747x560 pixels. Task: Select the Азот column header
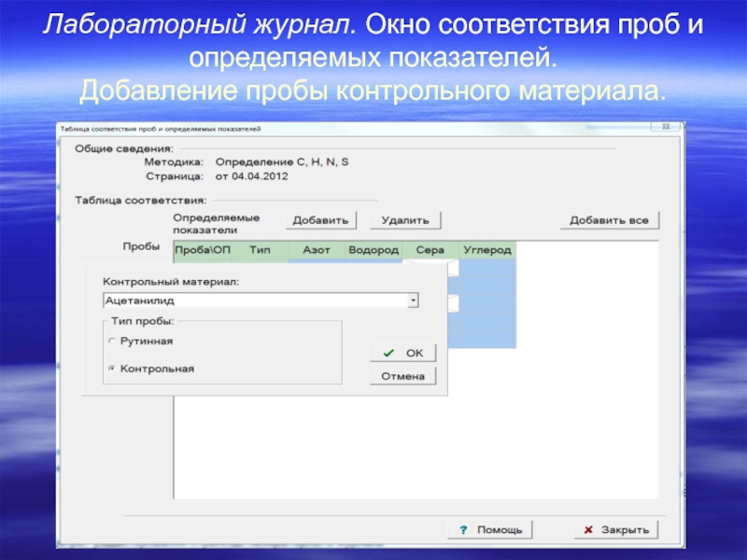(317, 250)
